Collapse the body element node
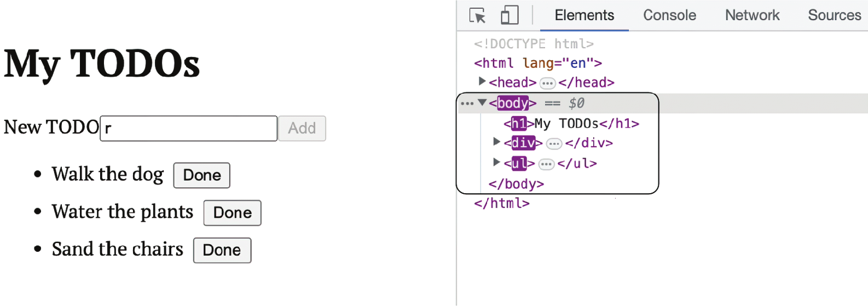This screenshot has height=306, width=868. point(482,102)
